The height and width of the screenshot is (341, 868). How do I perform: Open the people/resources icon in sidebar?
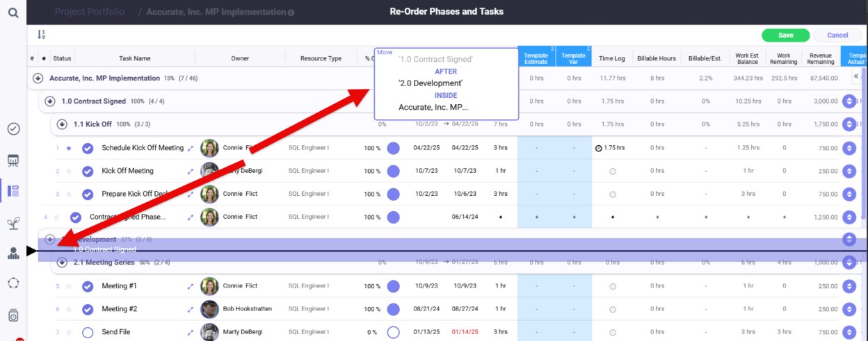13,253
